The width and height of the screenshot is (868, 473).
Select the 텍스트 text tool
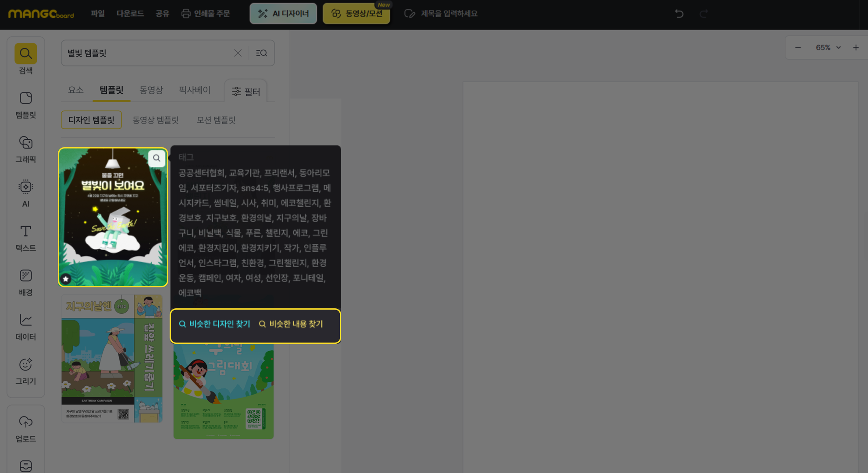[25, 238]
